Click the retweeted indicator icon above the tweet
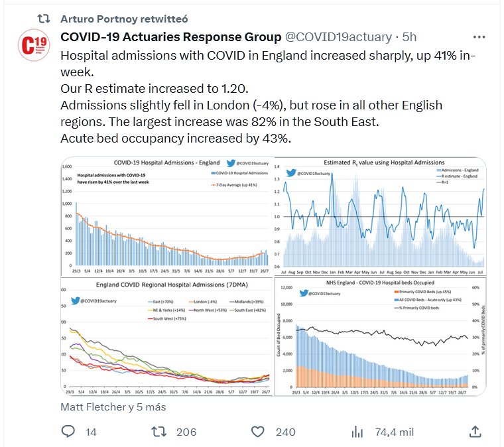The image size is (504, 447). [x=42, y=19]
